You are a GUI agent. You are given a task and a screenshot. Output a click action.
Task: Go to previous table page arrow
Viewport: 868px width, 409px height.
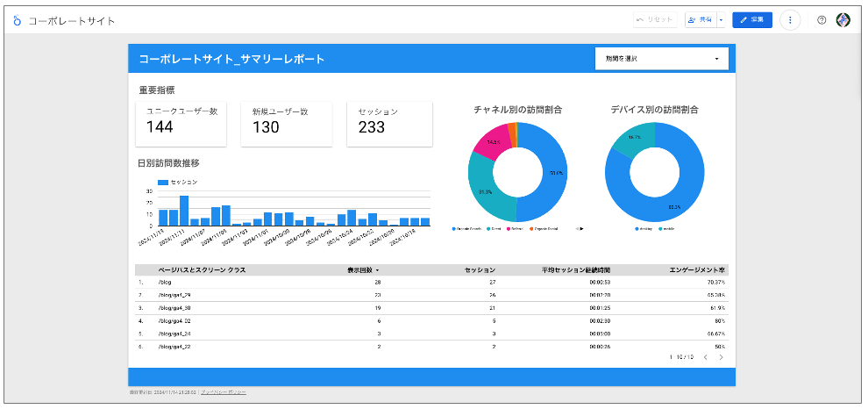[x=705, y=357]
